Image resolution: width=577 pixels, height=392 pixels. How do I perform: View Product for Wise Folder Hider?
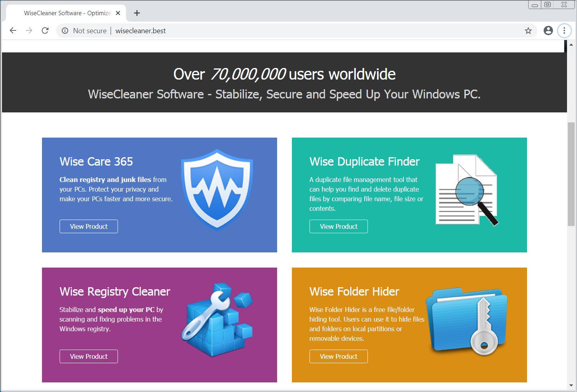tap(338, 356)
